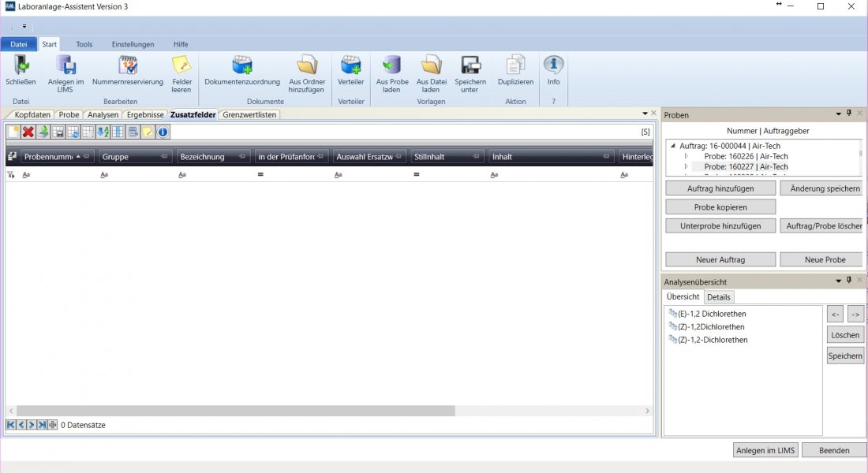Click the Verteiler ribbon icon

coord(351,65)
